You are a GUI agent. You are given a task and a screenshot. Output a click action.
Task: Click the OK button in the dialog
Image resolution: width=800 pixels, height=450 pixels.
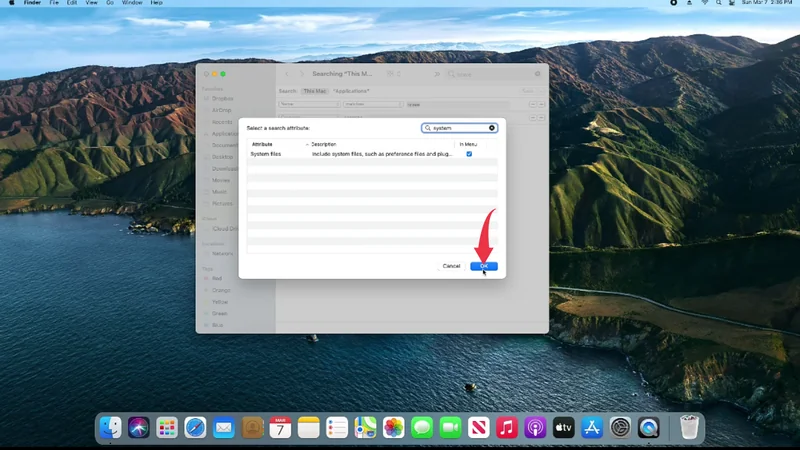click(x=483, y=266)
